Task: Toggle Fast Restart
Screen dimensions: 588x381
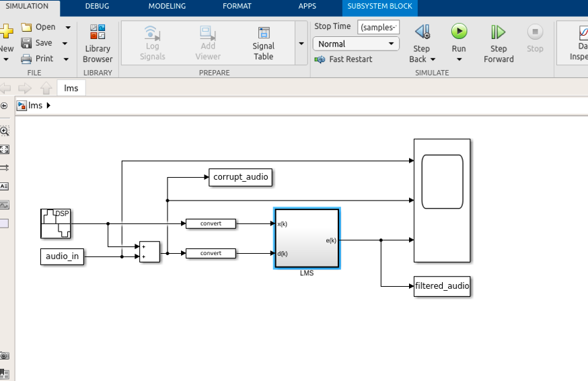Action: point(344,59)
